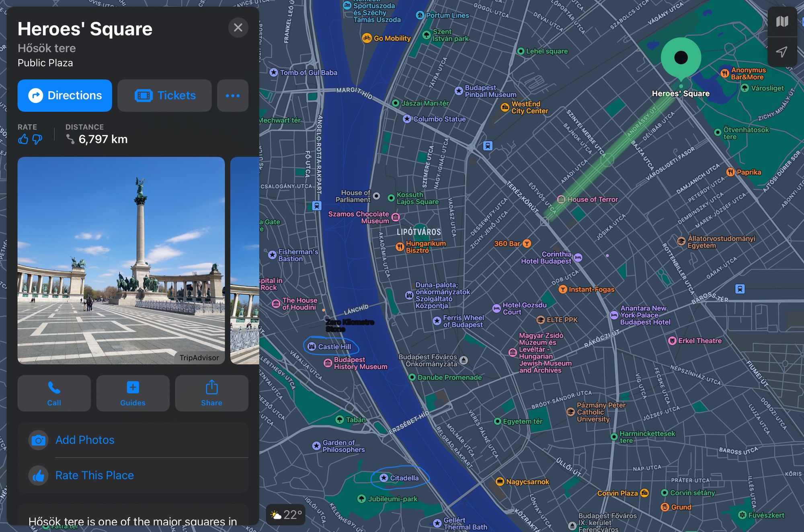This screenshot has width=804, height=532.
Task: Select the Castle Hill map marker
Action: click(312, 347)
